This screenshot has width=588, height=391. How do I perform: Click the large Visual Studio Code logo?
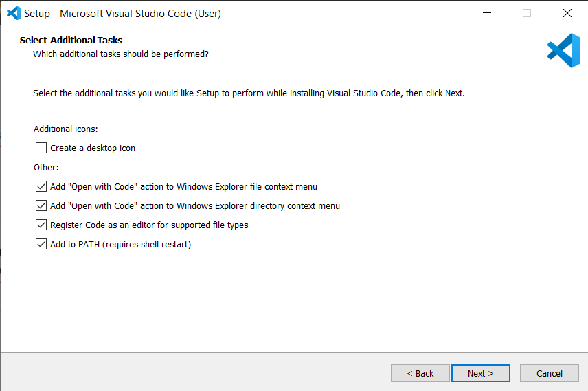point(563,51)
